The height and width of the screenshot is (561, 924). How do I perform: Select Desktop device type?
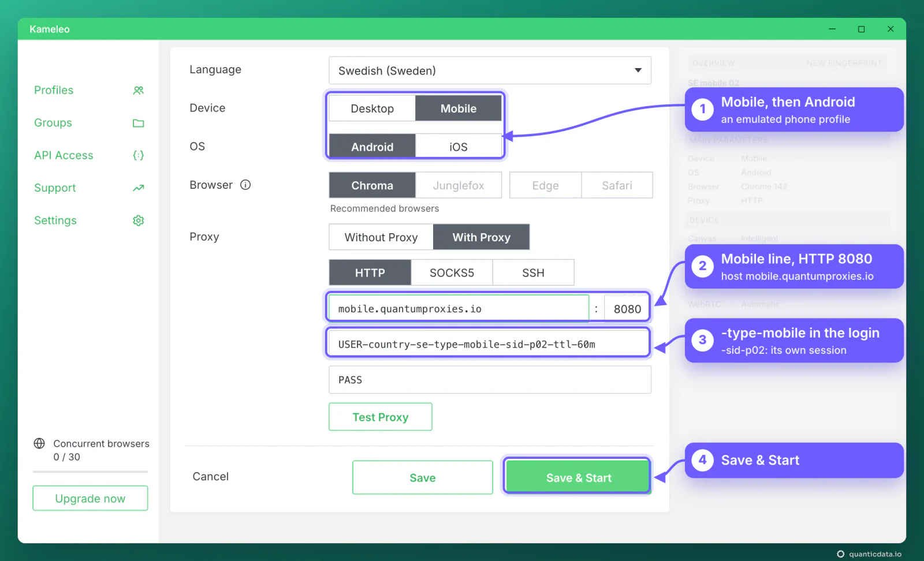[x=372, y=109]
